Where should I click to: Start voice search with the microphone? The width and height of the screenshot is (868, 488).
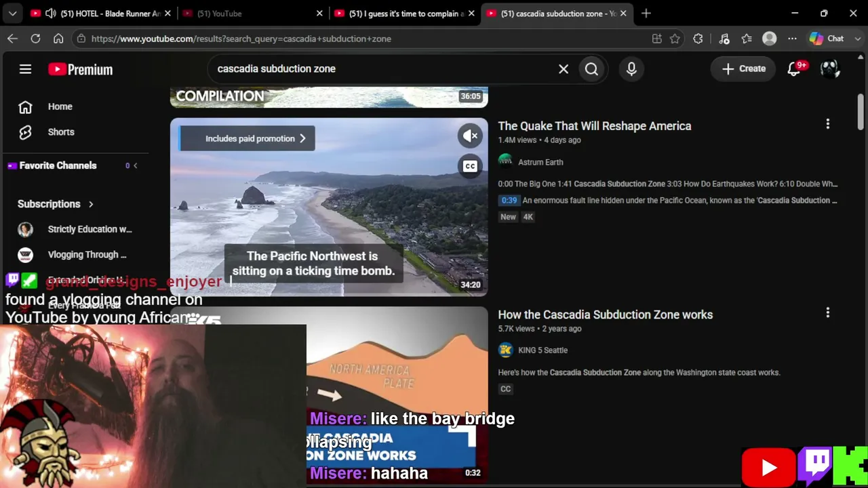click(631, 68)
